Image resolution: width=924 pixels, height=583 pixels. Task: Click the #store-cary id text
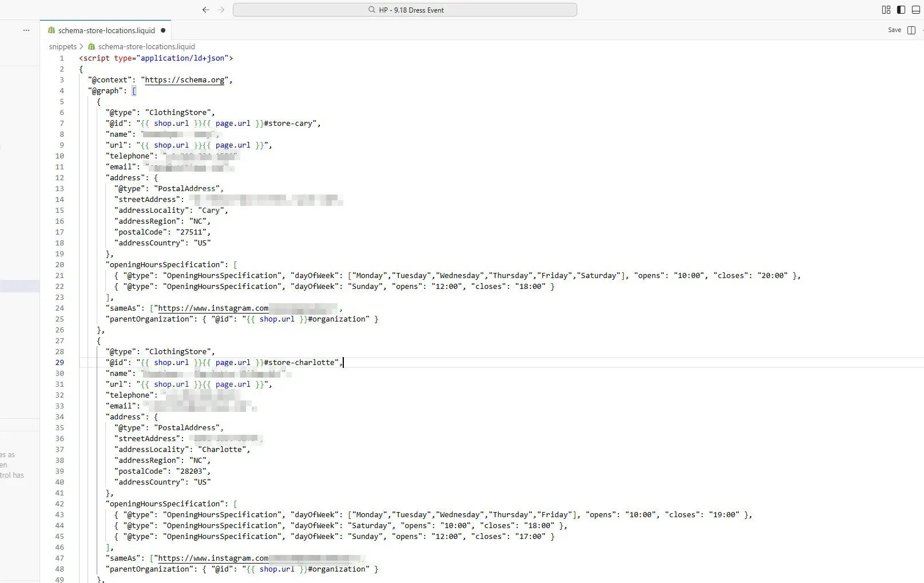(288, 124)
